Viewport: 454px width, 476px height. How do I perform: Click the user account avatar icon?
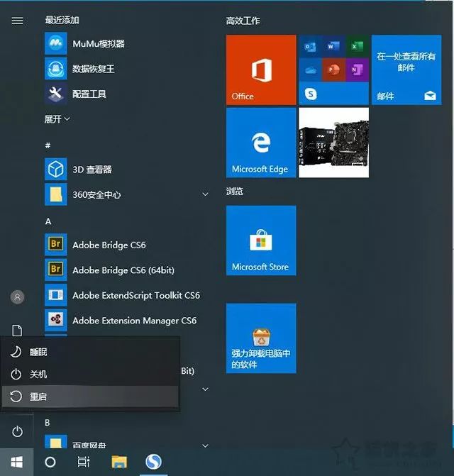click(x=18, y=297)
